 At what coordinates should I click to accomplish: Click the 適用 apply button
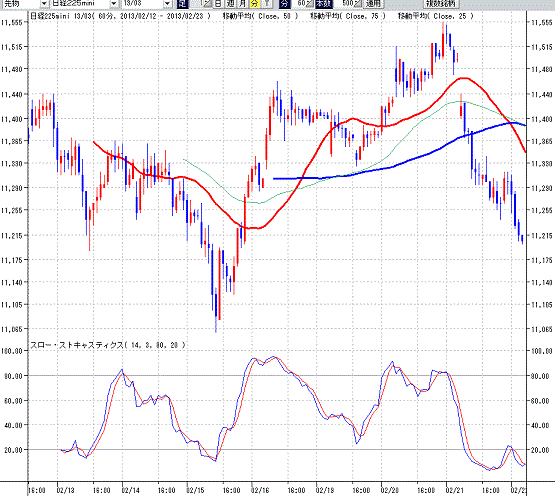click(373, 4)
